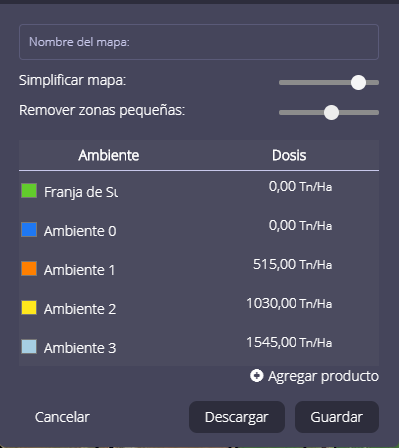Edit the 515,00 Tn/Ha dose value
399x448 pixels.
[292, 265]
